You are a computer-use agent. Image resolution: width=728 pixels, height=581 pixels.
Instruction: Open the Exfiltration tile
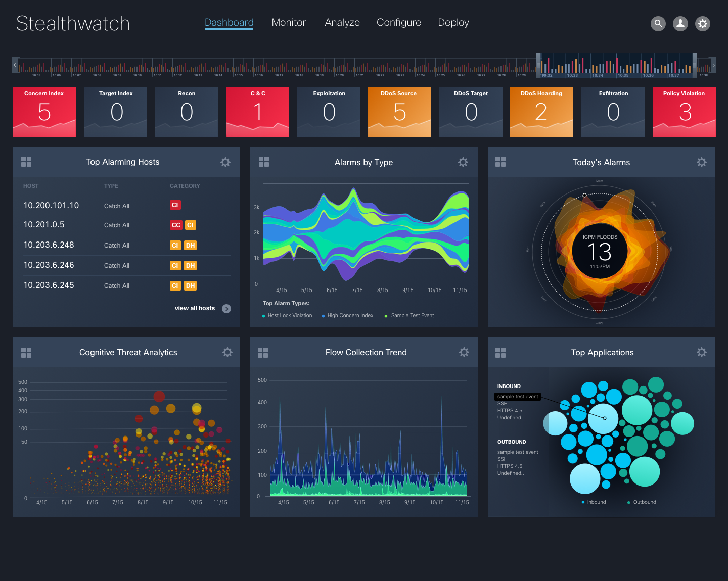(613, 112)
